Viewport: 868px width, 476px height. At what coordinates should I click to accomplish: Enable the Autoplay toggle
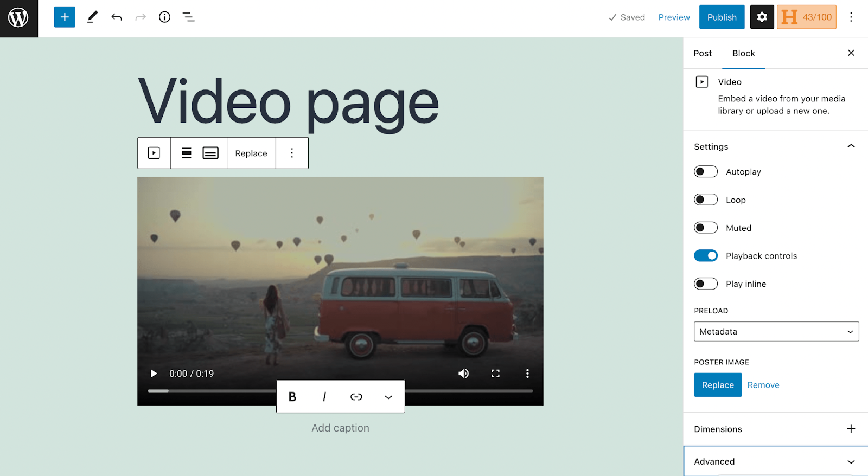tap(705, 172)
